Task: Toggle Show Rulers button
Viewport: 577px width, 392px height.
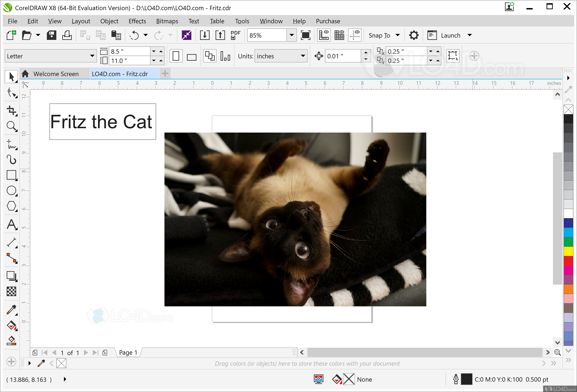Action: pyautogui.click(x=324, y=35)
